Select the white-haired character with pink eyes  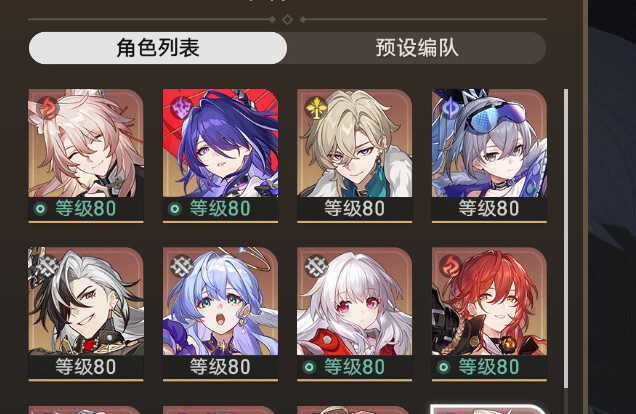click(x=355, y=314)
